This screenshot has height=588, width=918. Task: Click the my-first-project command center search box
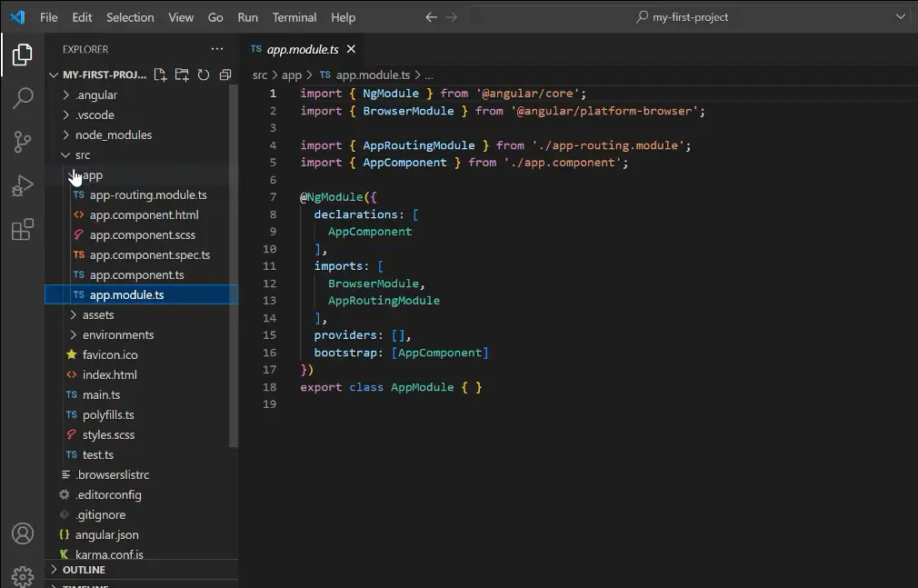pos(690,17)
